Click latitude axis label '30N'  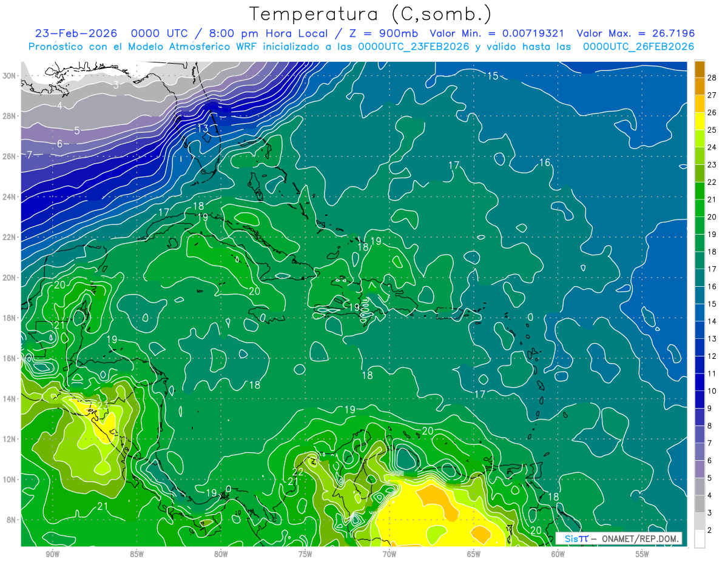pos(10,76)
